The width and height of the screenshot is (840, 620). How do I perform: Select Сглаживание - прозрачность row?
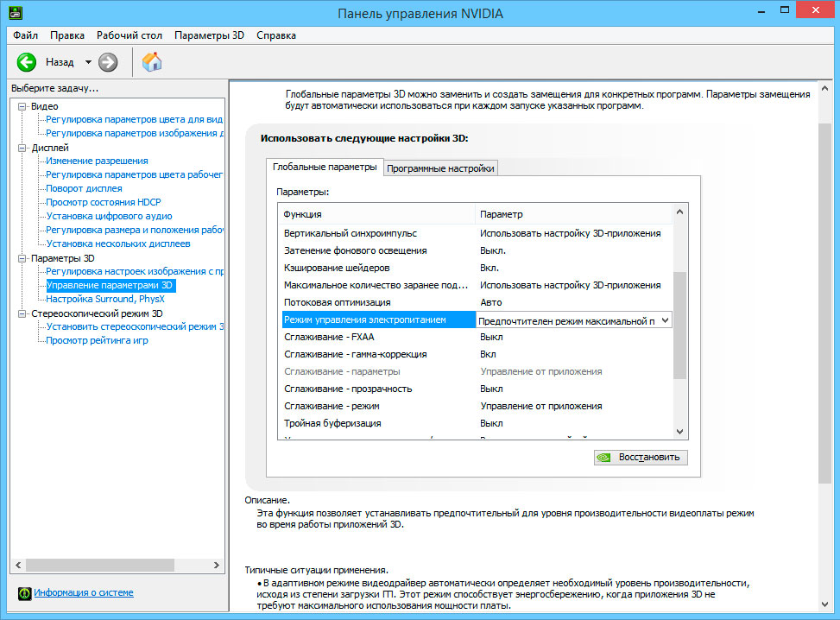coord(475,389)
